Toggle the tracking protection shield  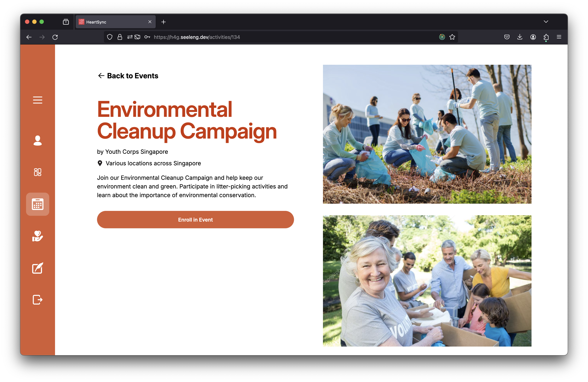pyautogui.click(x=110, y=37)
